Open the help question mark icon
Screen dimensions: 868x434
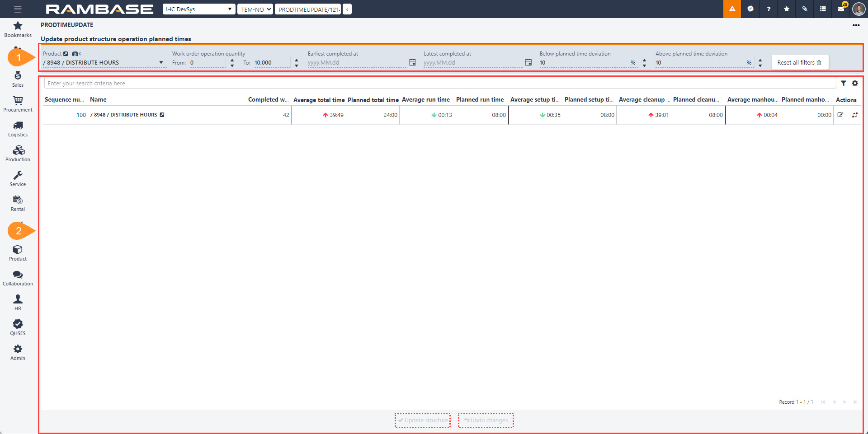[x=768, y=9]
